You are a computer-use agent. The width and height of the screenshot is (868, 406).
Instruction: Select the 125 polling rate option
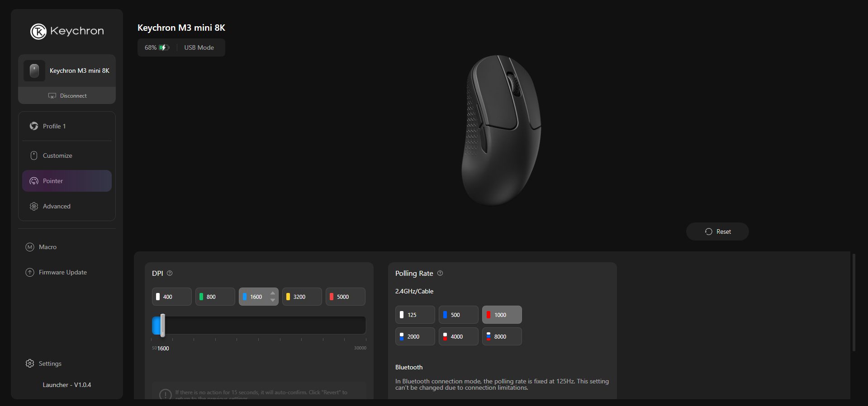[415, 315]
